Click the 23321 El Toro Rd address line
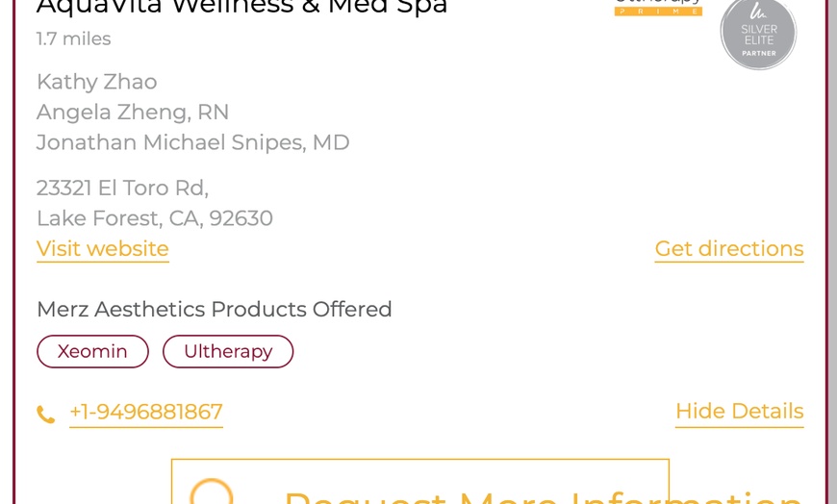Image resolution: width=837 pixels, height=504 pixels. coord(122,188)
